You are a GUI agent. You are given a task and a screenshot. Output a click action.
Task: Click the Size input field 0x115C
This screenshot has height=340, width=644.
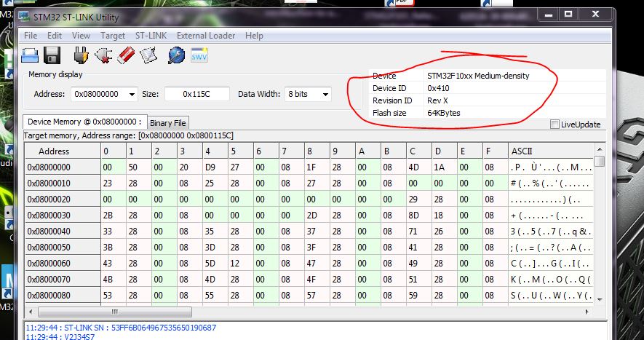pyautogui.click(x=197, y=94)
